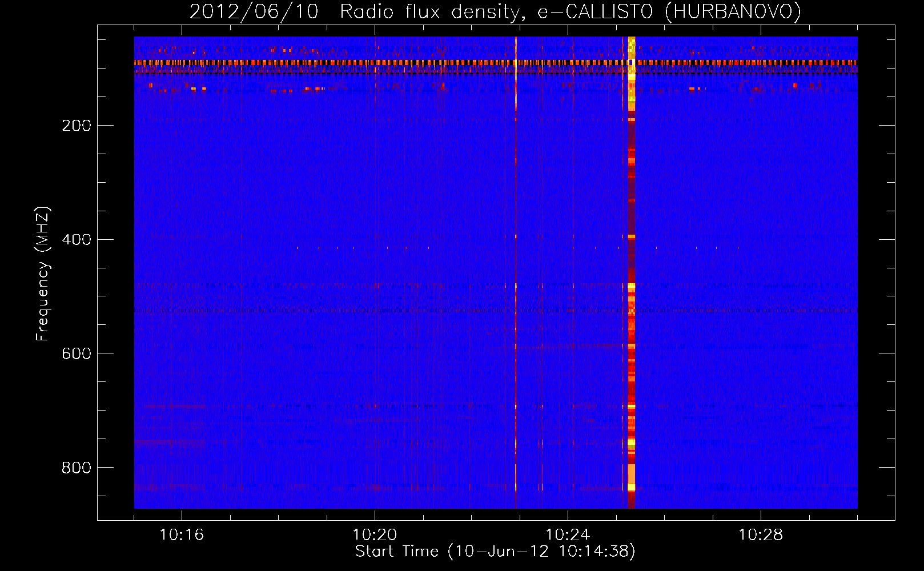Screen dimensions: 924x571
Task: Click the bright horizontal interference band near the top of the spectrogram
Action: tap(496, 62)
